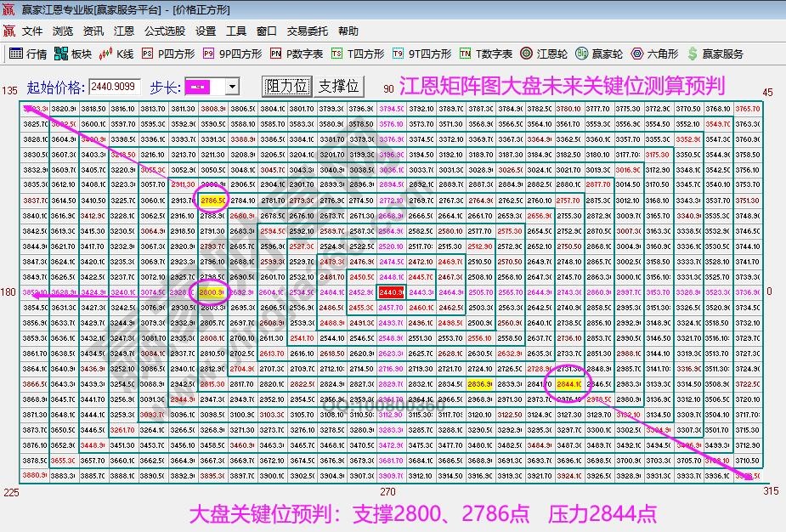The width and height of the screenshot is (786, 532).
Task: Open the 公式选股 formula stock-picking menu
Action: coord(164,31)
